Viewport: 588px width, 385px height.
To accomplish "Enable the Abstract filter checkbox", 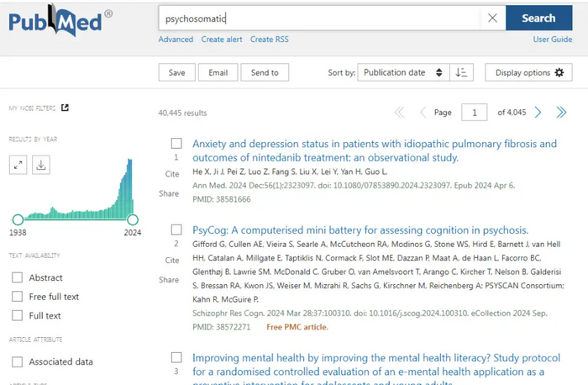I will 18,277.
